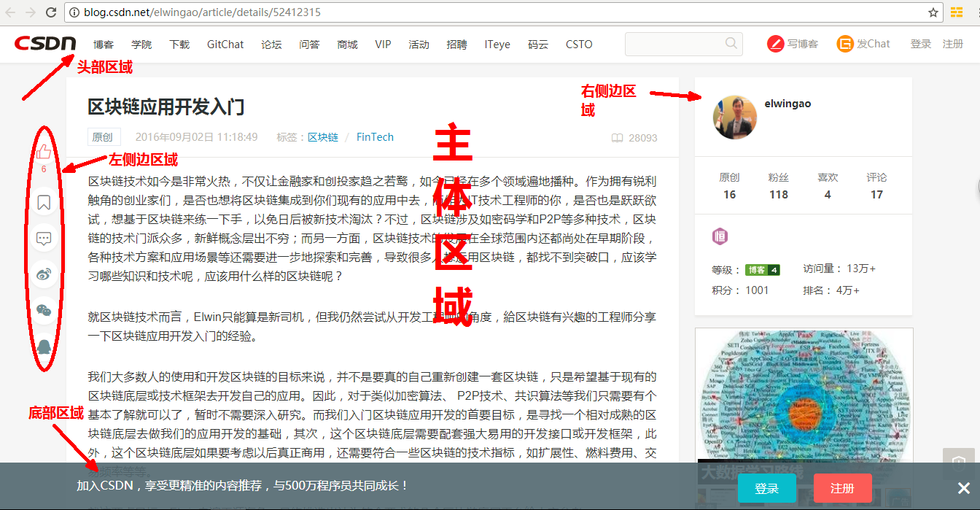
Task: Open the 问答 nav item
Action: [309, 45]
